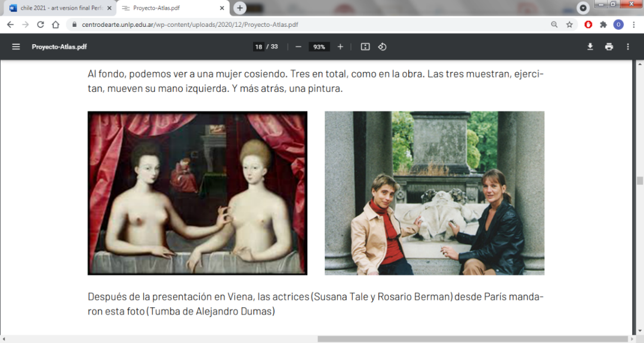644x343 pixels.
Task: Go back to previous page
Action: [x=10, y=24]
